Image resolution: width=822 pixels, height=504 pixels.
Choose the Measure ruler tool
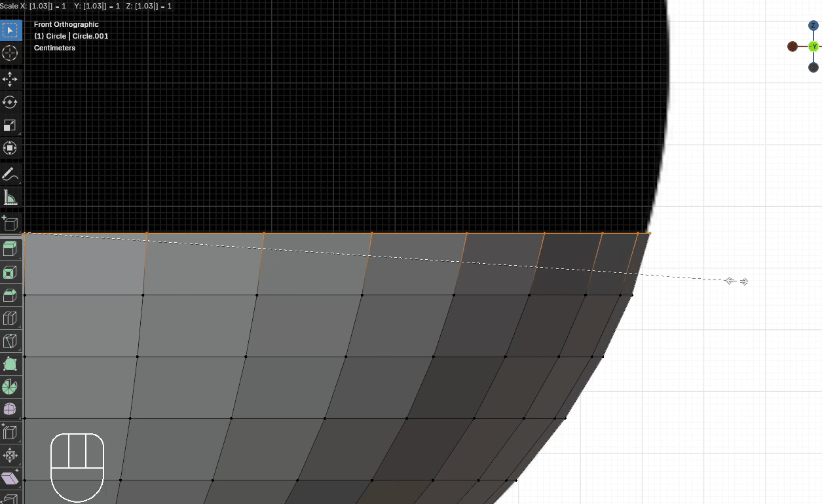(10, 197)
